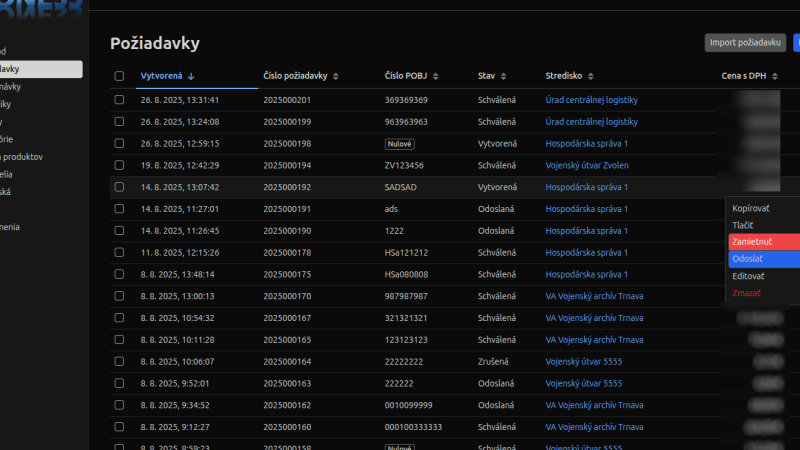
Task: Click the Import požiadavku button
Action: [745, 42]
